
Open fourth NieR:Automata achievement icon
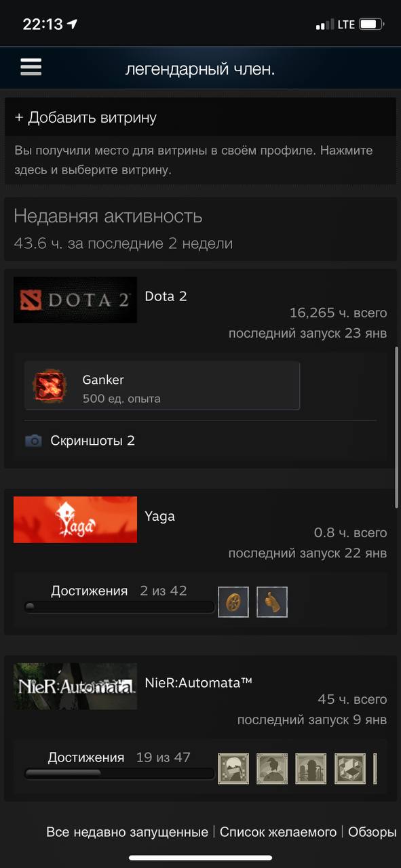(350, 768)
